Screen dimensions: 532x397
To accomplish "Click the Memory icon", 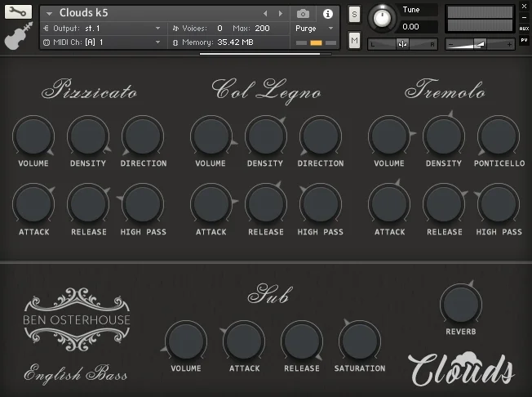I will coord(175,42).
